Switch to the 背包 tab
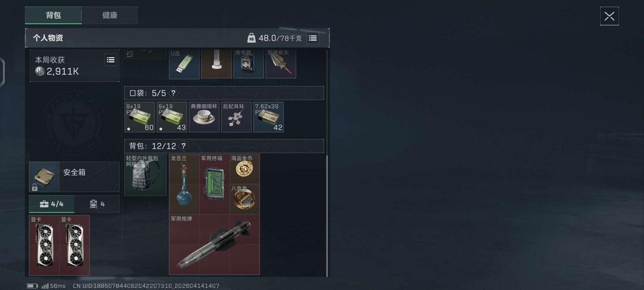Viewport: 644px width, 290px height. tap(54, 15)
